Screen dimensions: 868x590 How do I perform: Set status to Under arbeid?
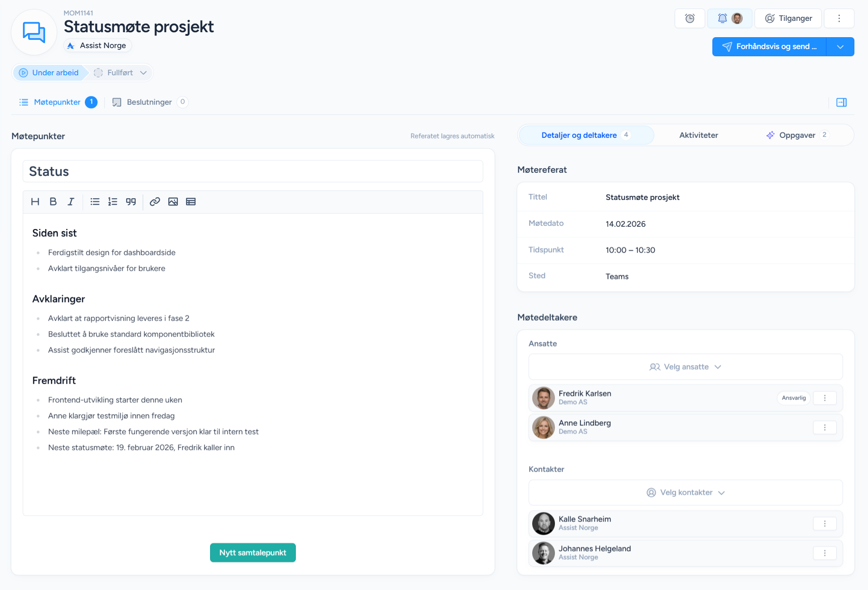click(49, 73)
